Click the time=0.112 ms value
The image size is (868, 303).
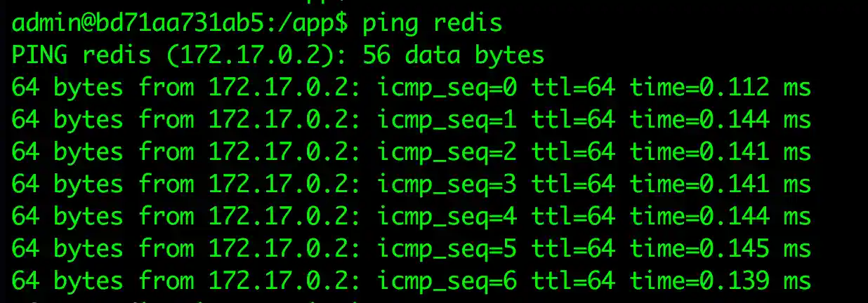click(720, 88)
